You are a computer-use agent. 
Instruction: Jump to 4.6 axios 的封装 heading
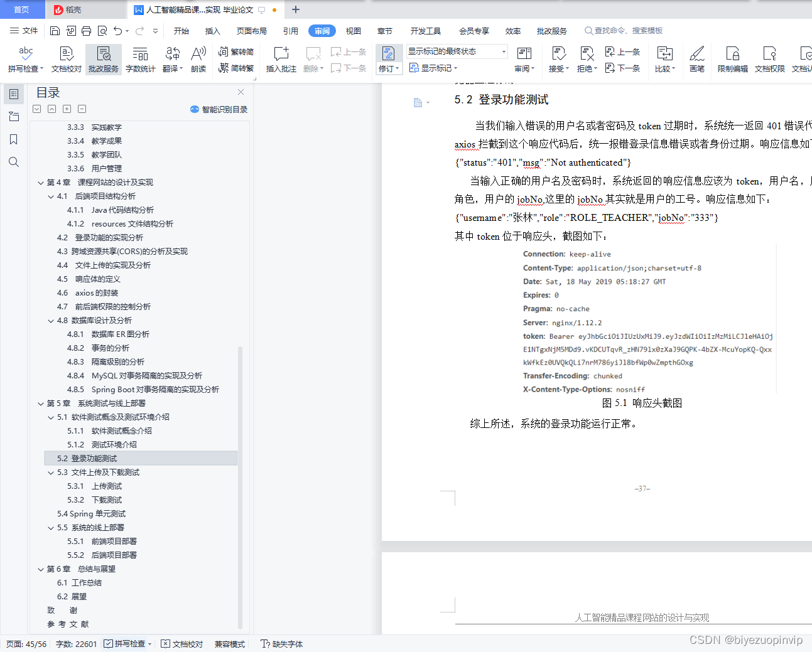[87, 293]
